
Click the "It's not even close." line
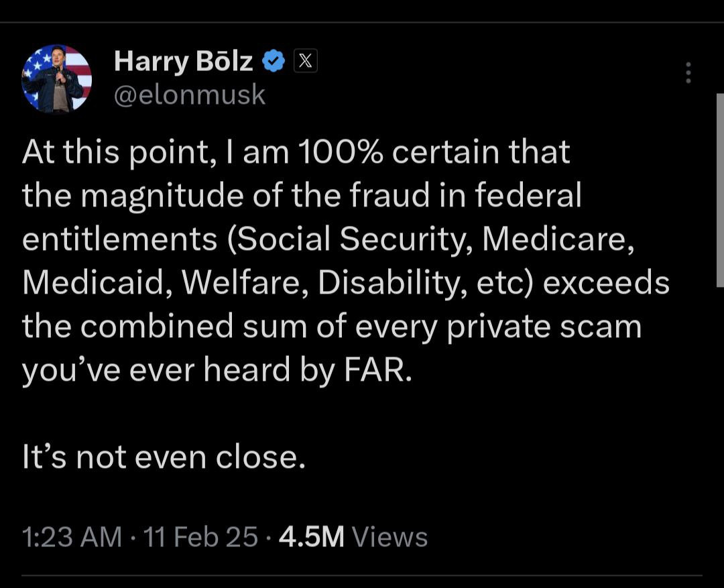coord(164,457)
